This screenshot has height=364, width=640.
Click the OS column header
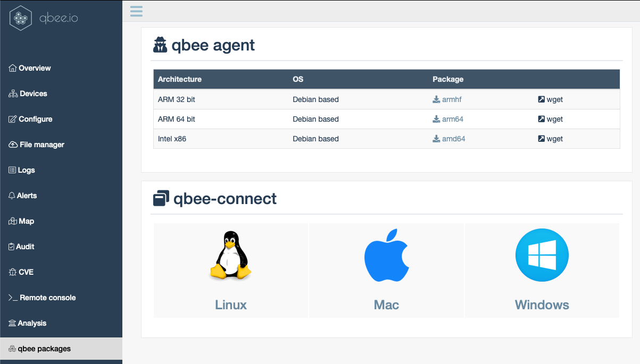pos(298,79)
